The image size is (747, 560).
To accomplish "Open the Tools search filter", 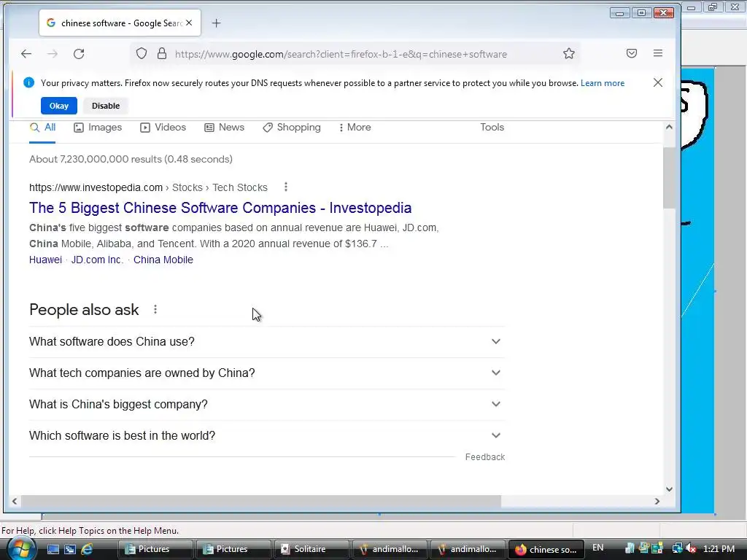I will tap(492, 128).
